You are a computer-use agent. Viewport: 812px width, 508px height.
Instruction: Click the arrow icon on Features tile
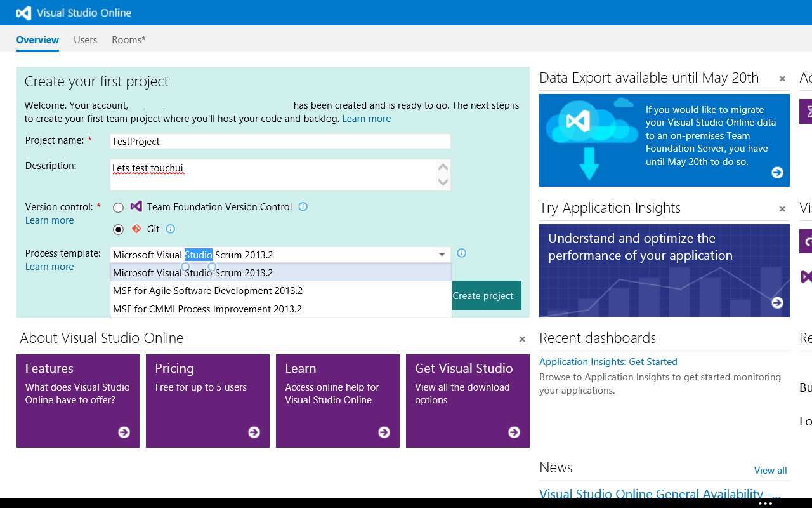click(124, 432)
